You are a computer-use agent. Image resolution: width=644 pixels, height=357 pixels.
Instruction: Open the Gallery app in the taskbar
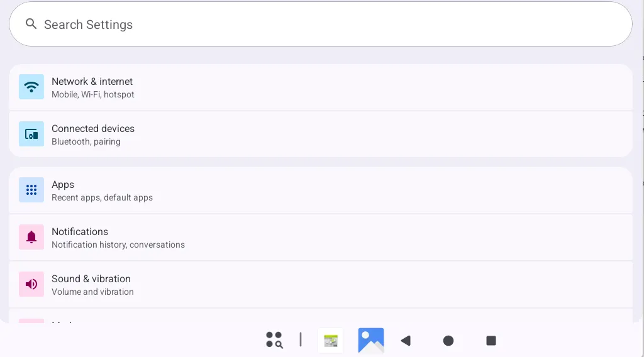pos(371,340)
